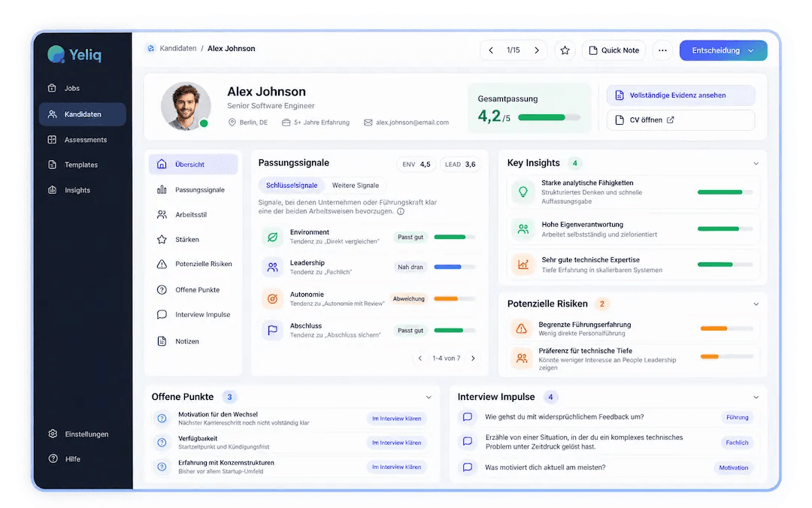812x508 pixels.
Task: Add a Quick Note
Action: tap(614, 50)
